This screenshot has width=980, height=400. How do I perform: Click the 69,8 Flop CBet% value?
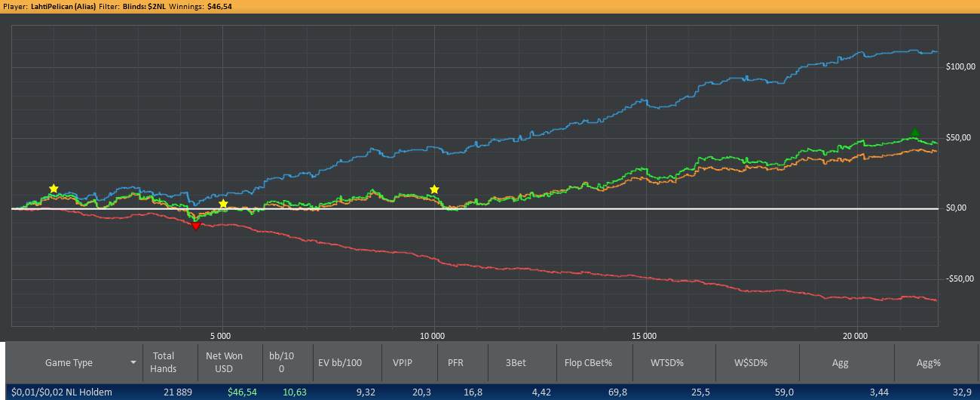tap(617, 392)
